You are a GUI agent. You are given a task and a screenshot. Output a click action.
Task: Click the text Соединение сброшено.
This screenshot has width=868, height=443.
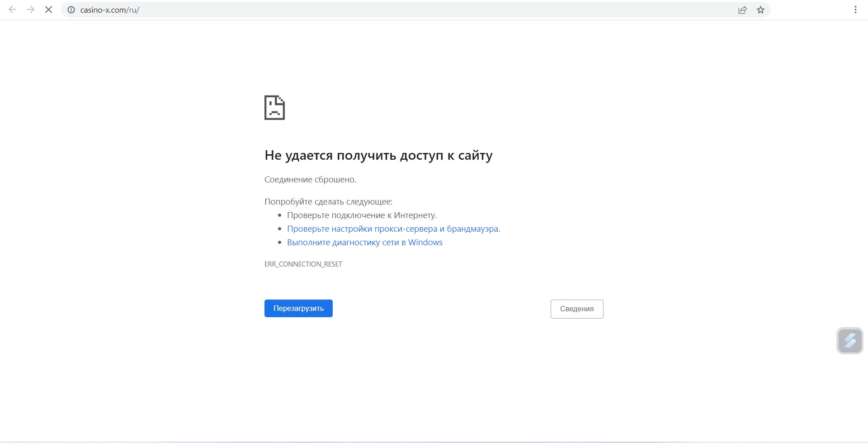click(x=310, y=180)
